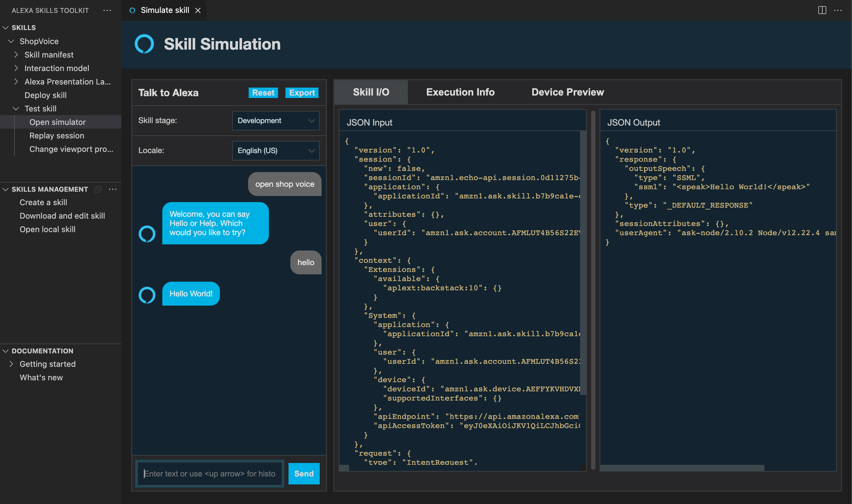Expand Skill manifest node
This screenshot has height=504, width=852.
pyautogui.click(x=16, y=55)
